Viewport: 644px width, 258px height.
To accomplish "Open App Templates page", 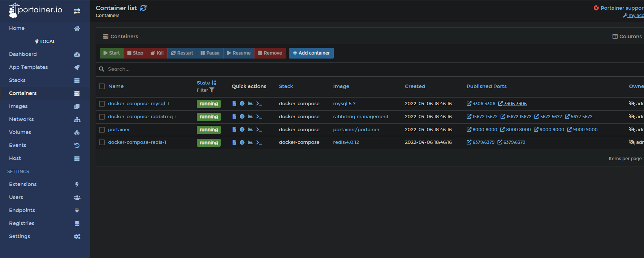I will [x=45, y=67].
